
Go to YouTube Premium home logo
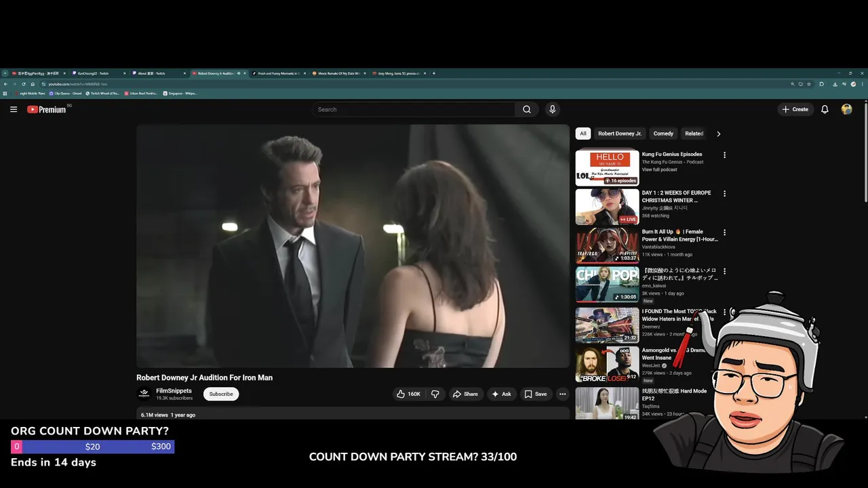coord(47,109)
